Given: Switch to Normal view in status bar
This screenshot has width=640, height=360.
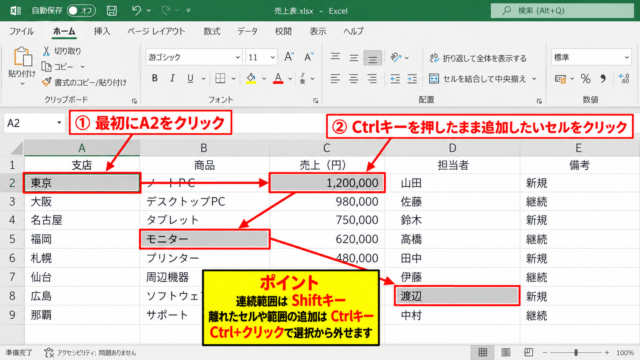Looking at the screenshot, I should [483, 352].
